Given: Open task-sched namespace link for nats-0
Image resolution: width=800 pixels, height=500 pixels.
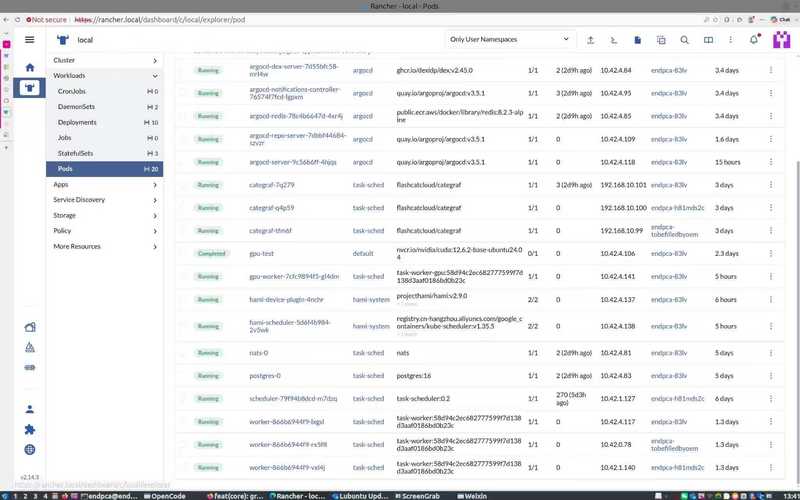Looking at the screenshot, I should 368,353.
